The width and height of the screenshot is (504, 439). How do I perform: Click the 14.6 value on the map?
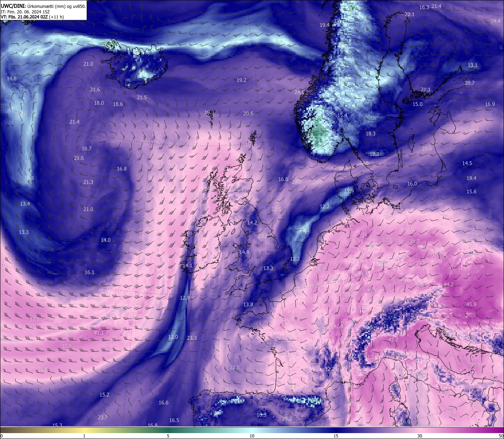point(11,78)
